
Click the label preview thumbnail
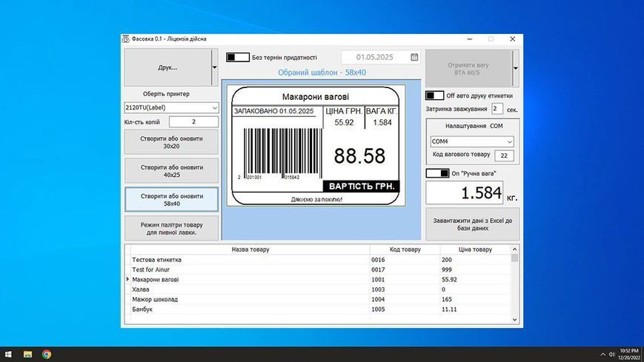click(316, 145)
